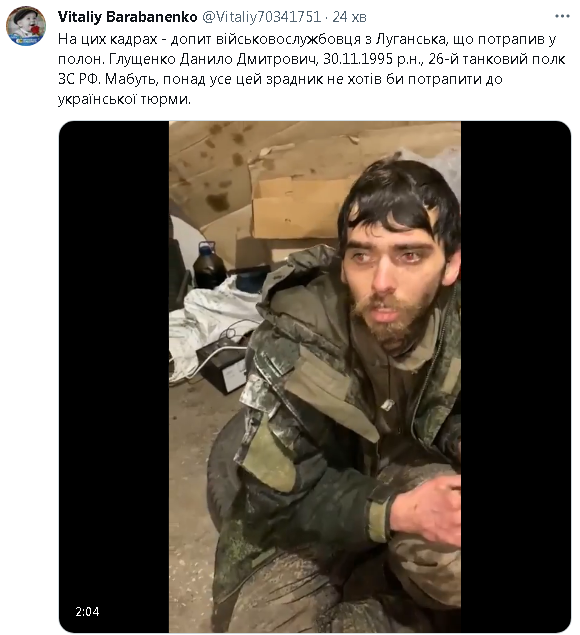Click '26-й танковий полк' in the tweet text
Screen dimensions: 580x635
tap(497, 59)
